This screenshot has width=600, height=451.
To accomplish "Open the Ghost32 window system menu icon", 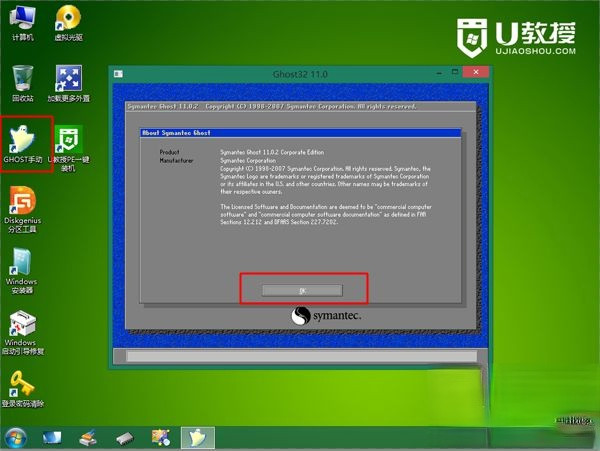I will (118, 74).
